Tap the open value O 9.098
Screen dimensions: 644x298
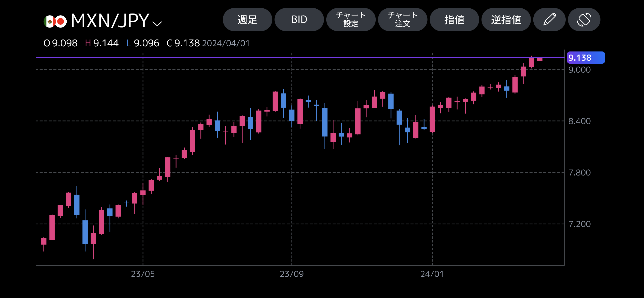pos(61,43)
